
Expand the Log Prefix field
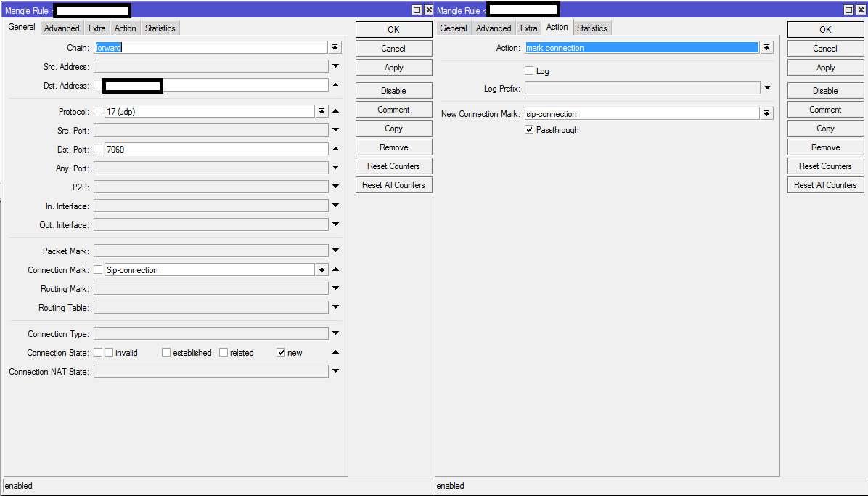click(x=767, y=88)
